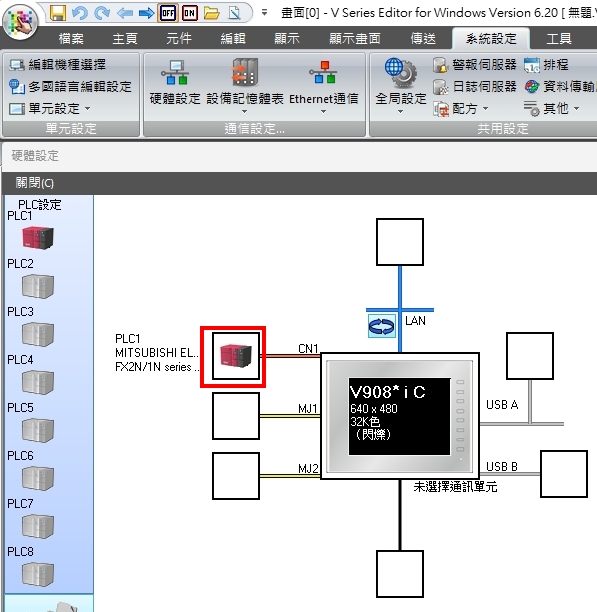Switch to the 主頁 tab
The height and width of the screenshot is (612, 597).
coord(125,38)
